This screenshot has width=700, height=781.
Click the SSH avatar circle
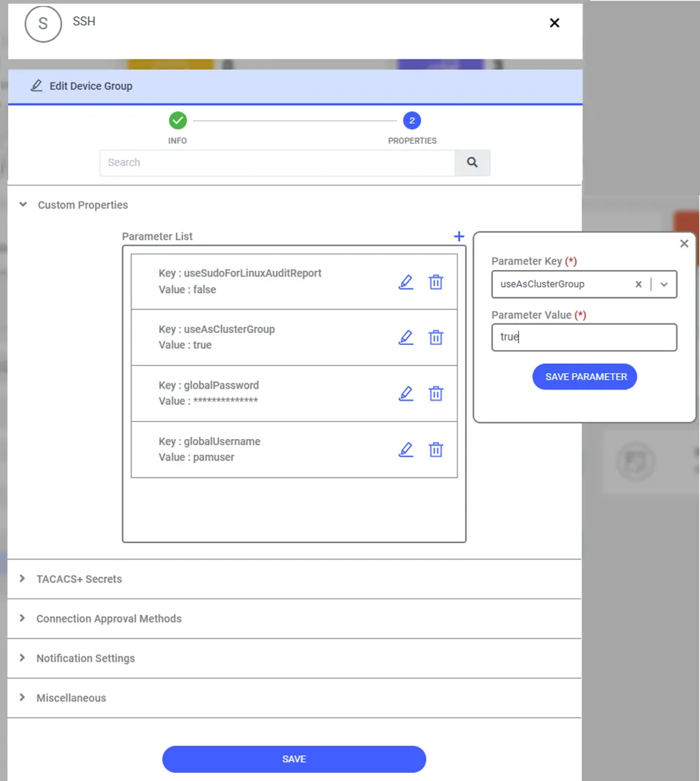(43, 24)
